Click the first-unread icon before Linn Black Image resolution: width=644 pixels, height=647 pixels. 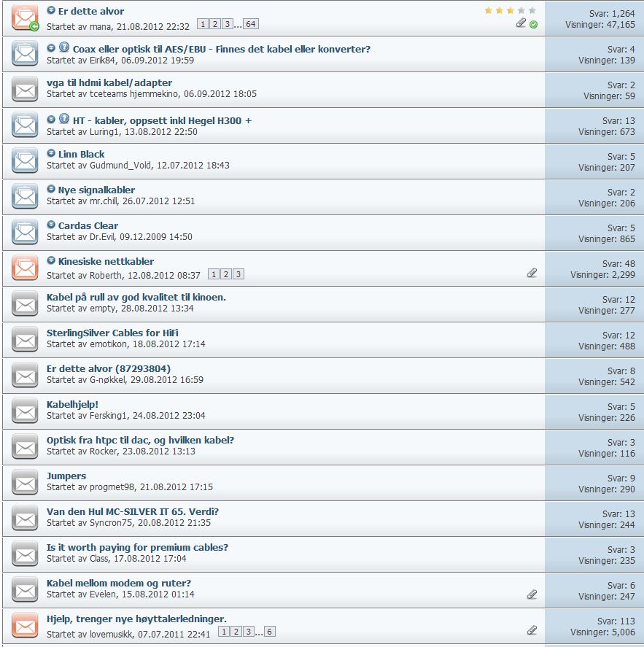click(x=51, y=153)
